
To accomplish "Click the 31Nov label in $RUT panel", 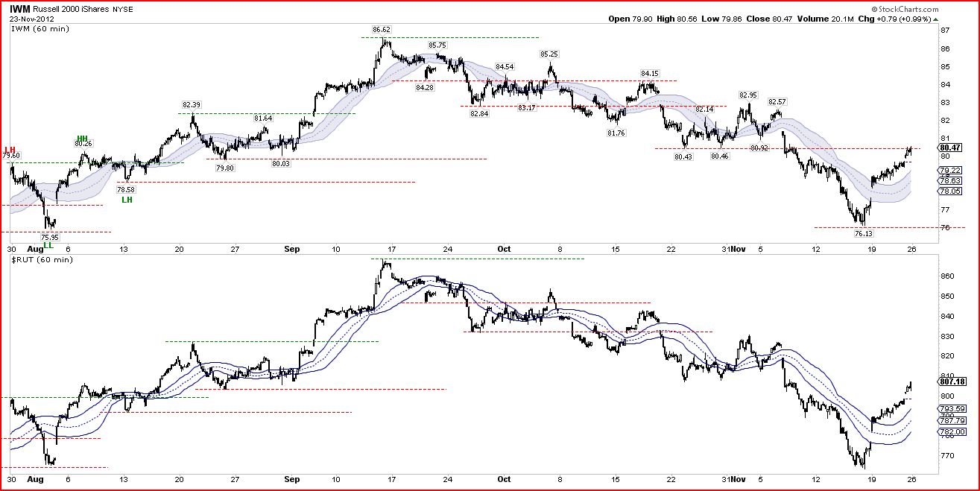I will pos(733,480).
